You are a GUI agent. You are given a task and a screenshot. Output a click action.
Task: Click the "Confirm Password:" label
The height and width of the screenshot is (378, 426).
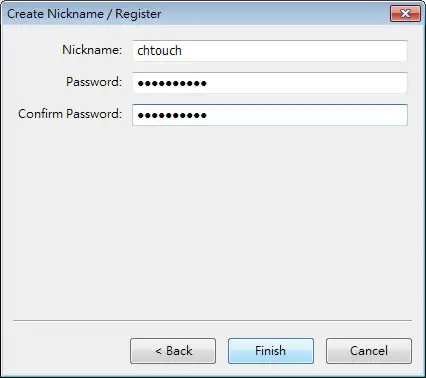(70, 114)
